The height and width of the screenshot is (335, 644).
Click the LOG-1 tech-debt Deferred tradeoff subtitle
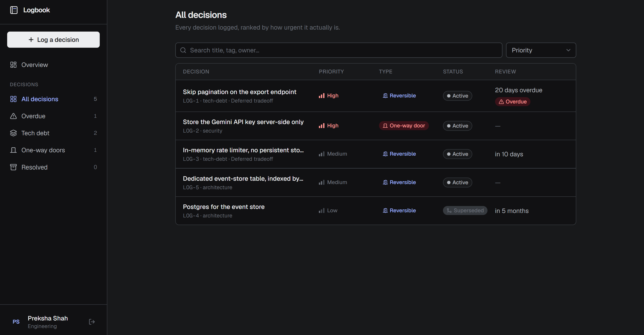coord(228,101)
